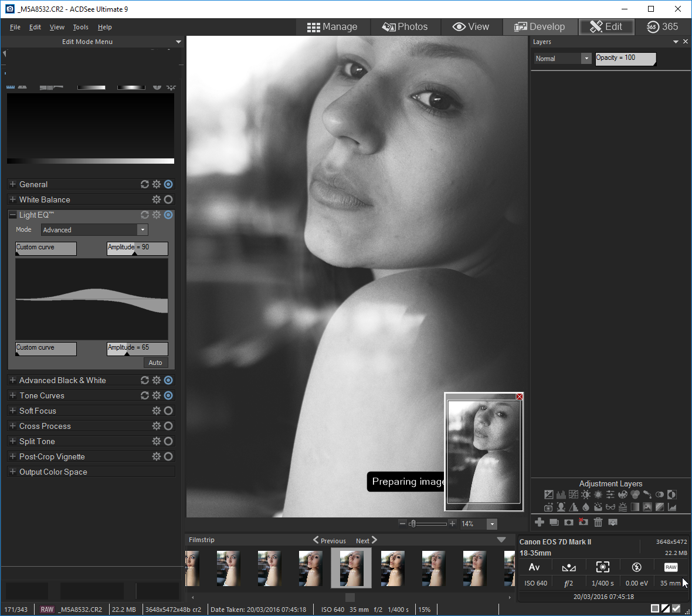Add the three overlapping circles adjustment layer
Viewport: 692px width, 616px height.
click(x=635, y=495)
